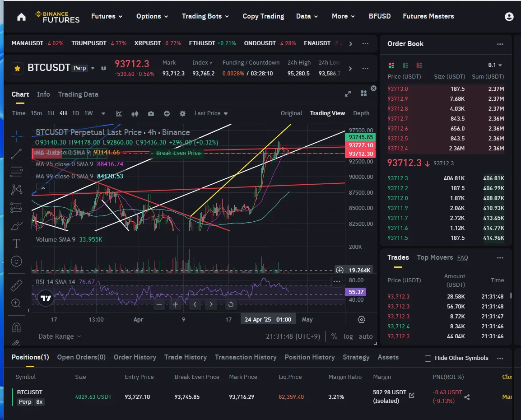Open chart settings gear
Viewport: 521px width, 420px height.
182,114
